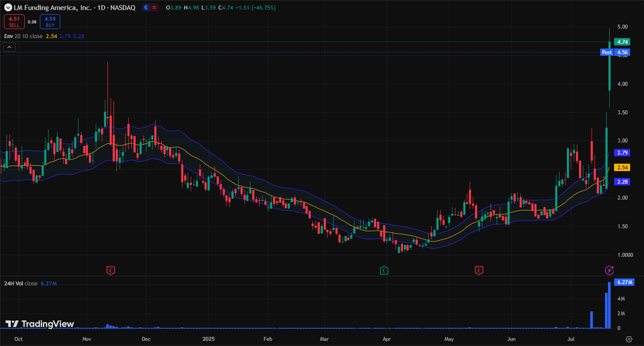Click the Oct label on time axis
Screen dimensions: 644x346
click(x=19, y=339)
